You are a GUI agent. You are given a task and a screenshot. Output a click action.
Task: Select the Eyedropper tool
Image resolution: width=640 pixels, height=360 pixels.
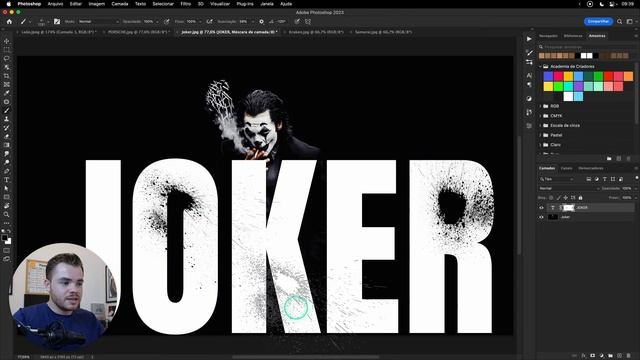(7, 93)
